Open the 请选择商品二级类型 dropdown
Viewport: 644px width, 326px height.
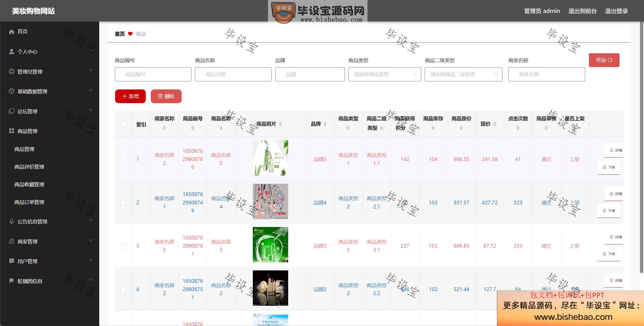463,74
